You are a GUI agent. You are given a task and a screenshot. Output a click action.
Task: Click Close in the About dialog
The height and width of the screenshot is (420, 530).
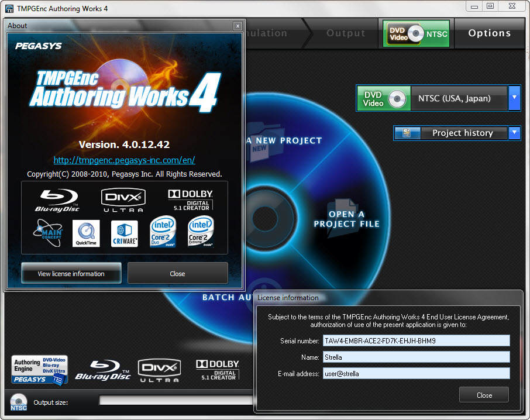tap(177, 273)
